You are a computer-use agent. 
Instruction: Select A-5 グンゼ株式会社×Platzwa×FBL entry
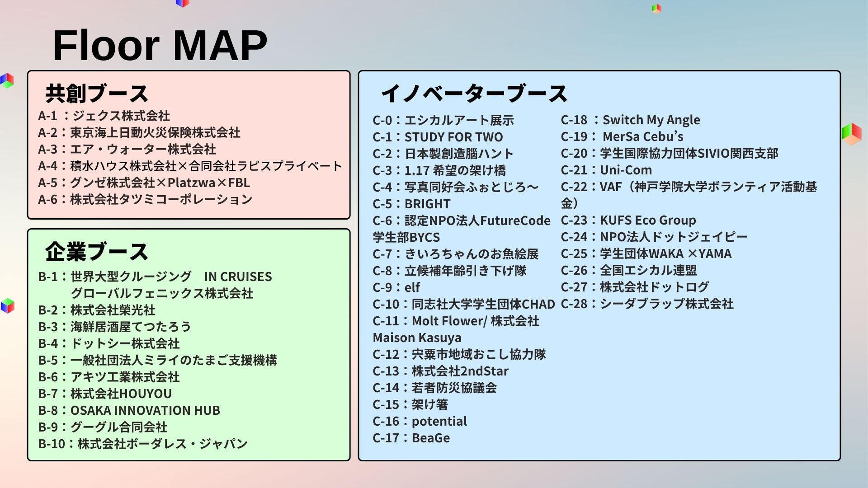pyautogui.click(x=144, y=183)
